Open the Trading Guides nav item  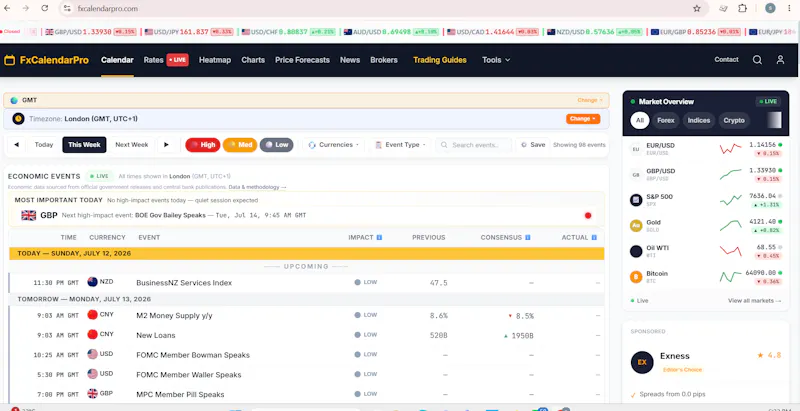pos(440,60)
